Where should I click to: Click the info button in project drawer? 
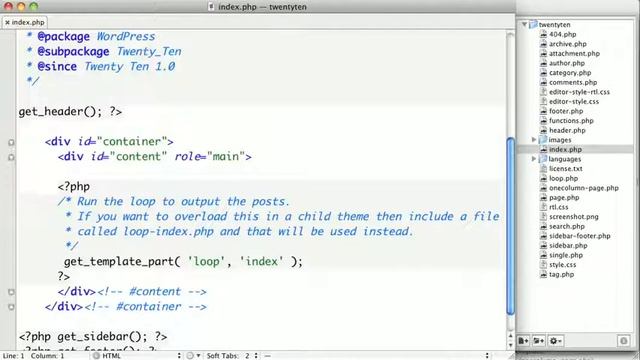tap(624, 340)
